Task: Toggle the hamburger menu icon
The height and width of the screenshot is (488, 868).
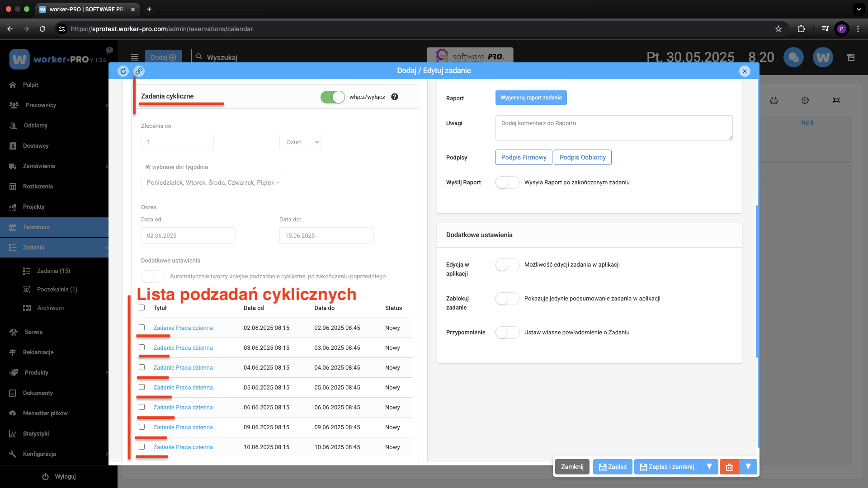Action: coord(135,57)
